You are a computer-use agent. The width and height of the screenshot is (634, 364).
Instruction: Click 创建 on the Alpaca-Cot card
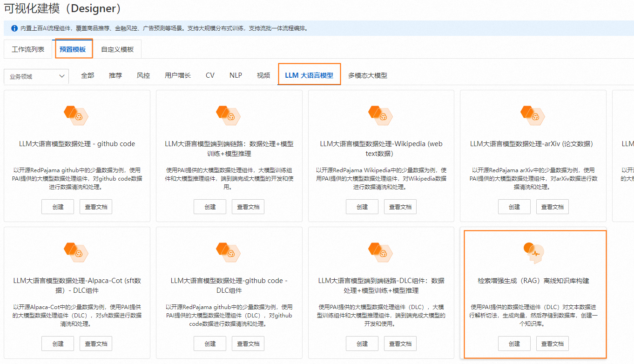58,344
